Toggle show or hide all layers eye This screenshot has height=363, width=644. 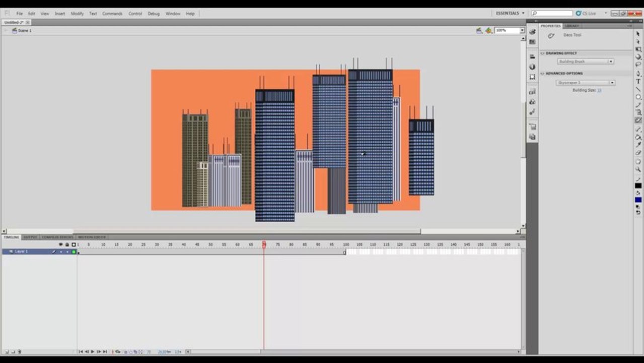pyautogui.click(x=61, y=245)
